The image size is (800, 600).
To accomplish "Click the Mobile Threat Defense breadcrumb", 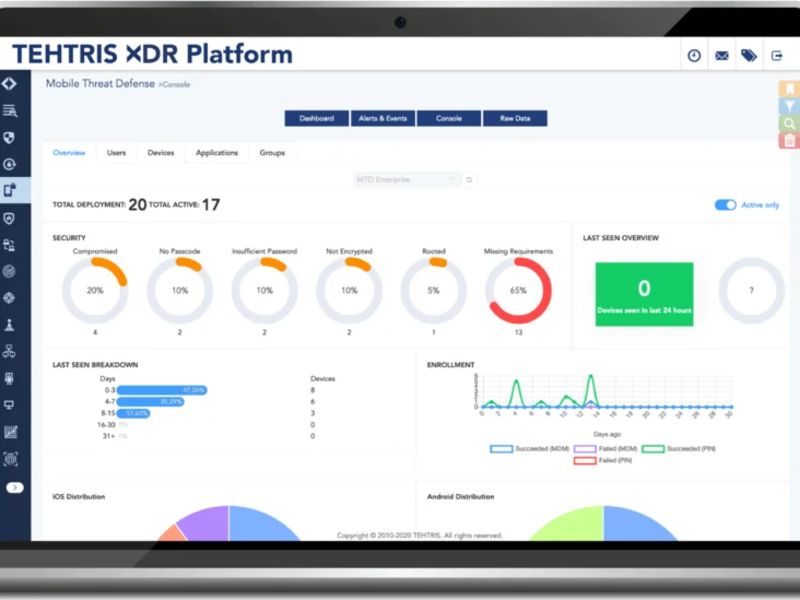I will click(100, 84).
